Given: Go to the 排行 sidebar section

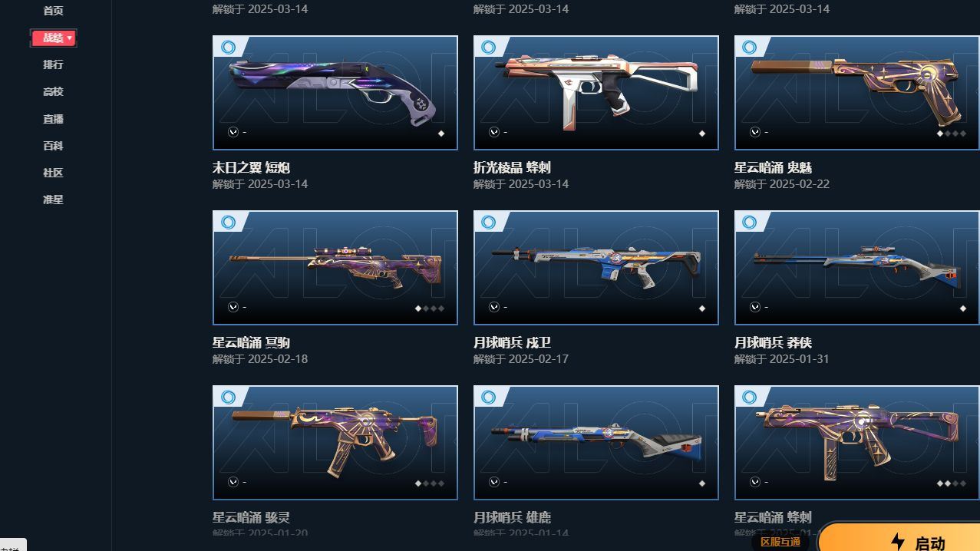Looking at the screenshot, I should 53,64.
